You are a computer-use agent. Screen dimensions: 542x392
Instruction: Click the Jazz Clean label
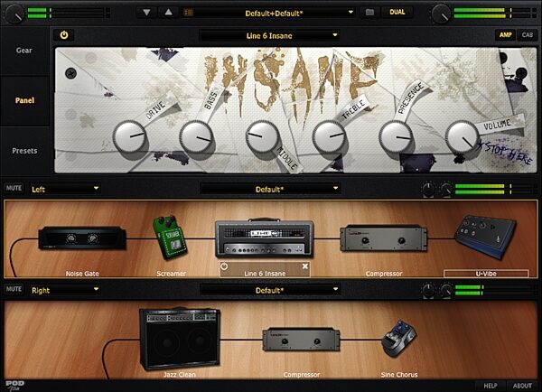tap(180, 374)
